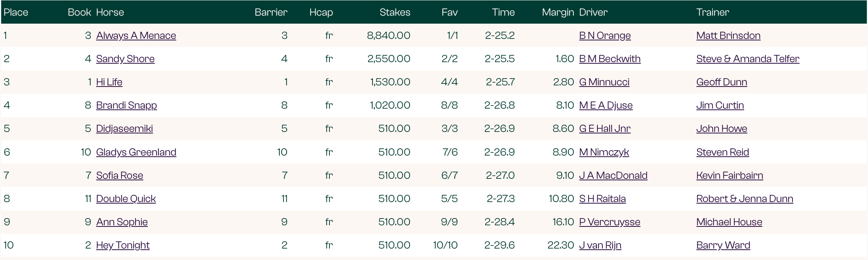View trainer Kevin Fairbairn's profile

pyautogui.click(x=729, y=175)
